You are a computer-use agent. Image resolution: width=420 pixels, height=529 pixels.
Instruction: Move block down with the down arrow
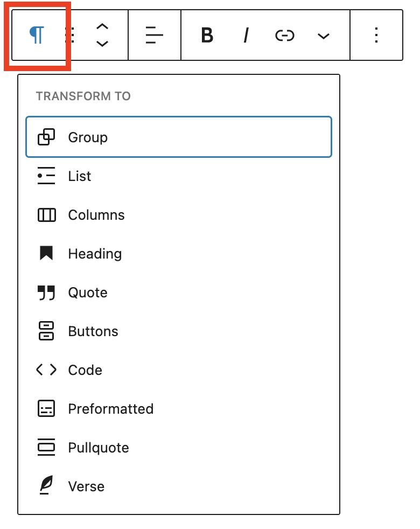click(x=102, y=44)
